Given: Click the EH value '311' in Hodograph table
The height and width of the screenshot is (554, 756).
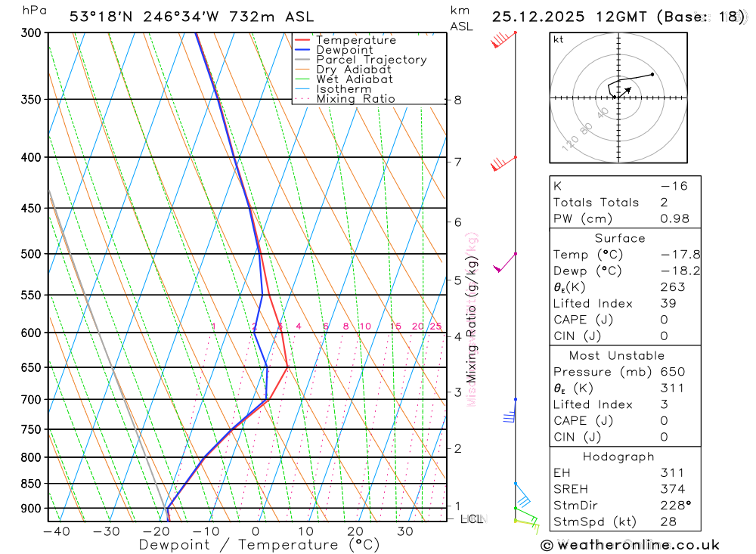Looking at the screenshot, I should click(x=672, y=473).
